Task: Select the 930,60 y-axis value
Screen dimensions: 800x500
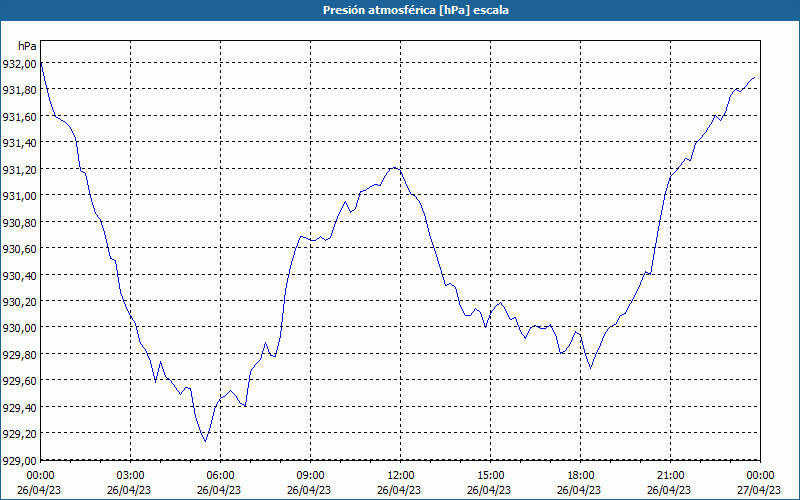Action: point(19,249)
